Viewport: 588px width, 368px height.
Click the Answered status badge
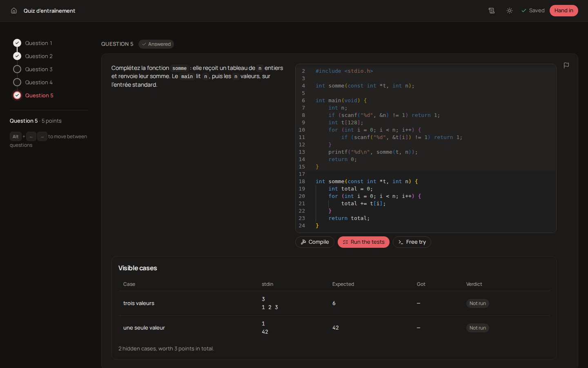156,44
